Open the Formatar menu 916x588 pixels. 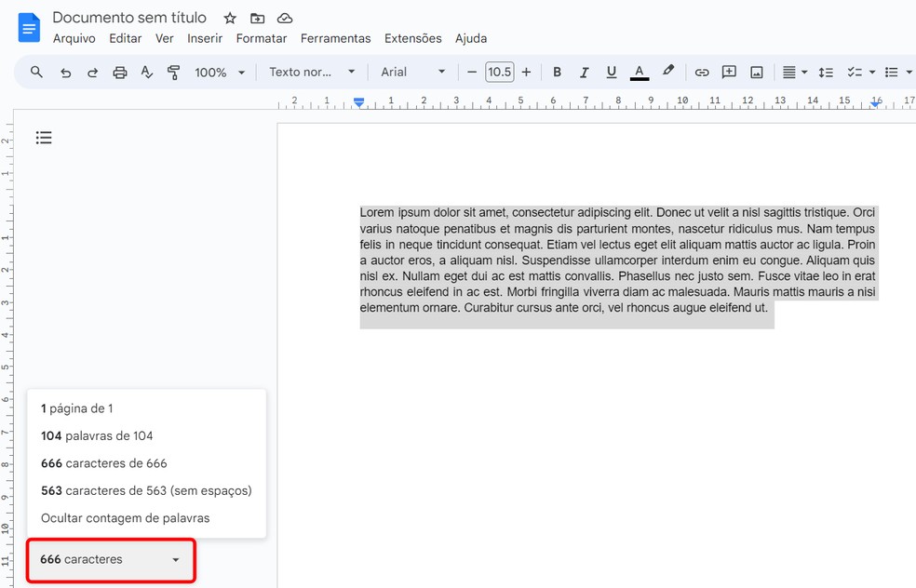click(x=262, y=38)
